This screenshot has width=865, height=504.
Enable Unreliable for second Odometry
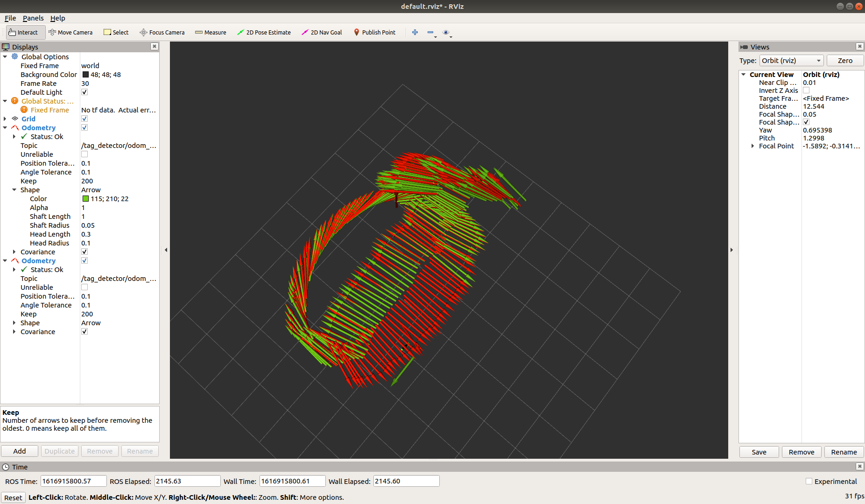click(84, 287)
